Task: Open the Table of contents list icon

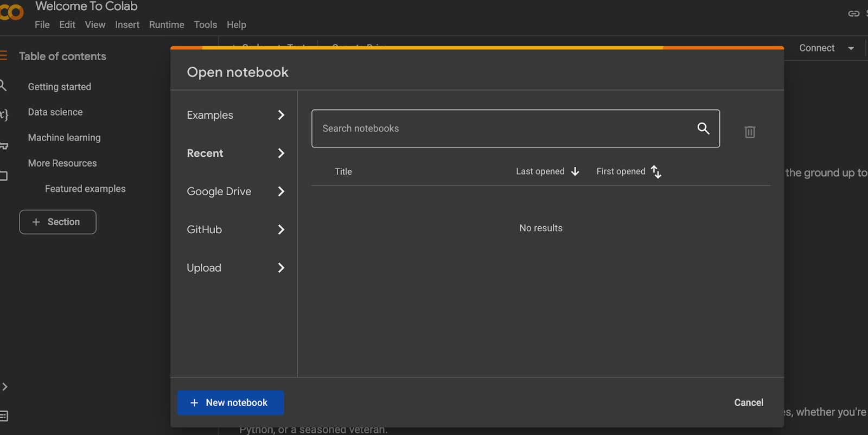Action: [x=3, y=55]
